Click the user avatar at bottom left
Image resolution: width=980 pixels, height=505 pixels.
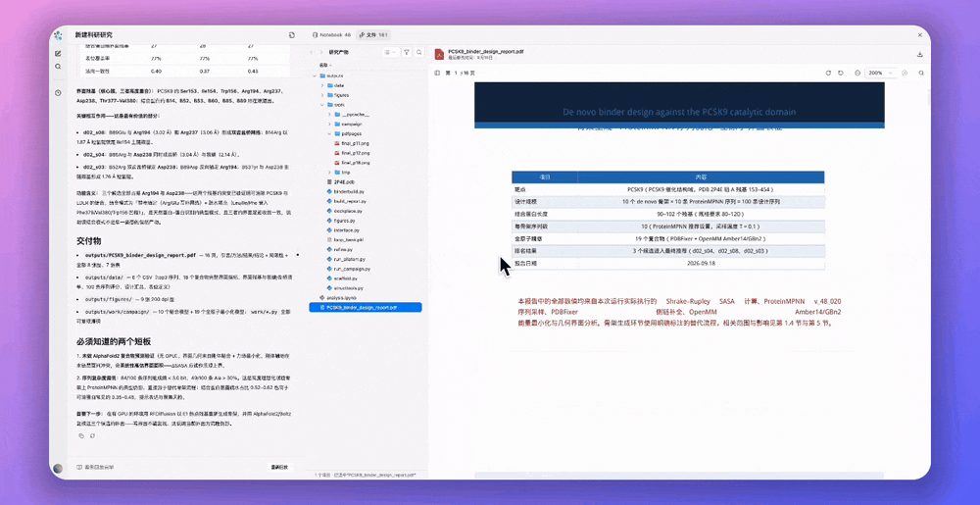pyautogui.click(x=58, y=468)
